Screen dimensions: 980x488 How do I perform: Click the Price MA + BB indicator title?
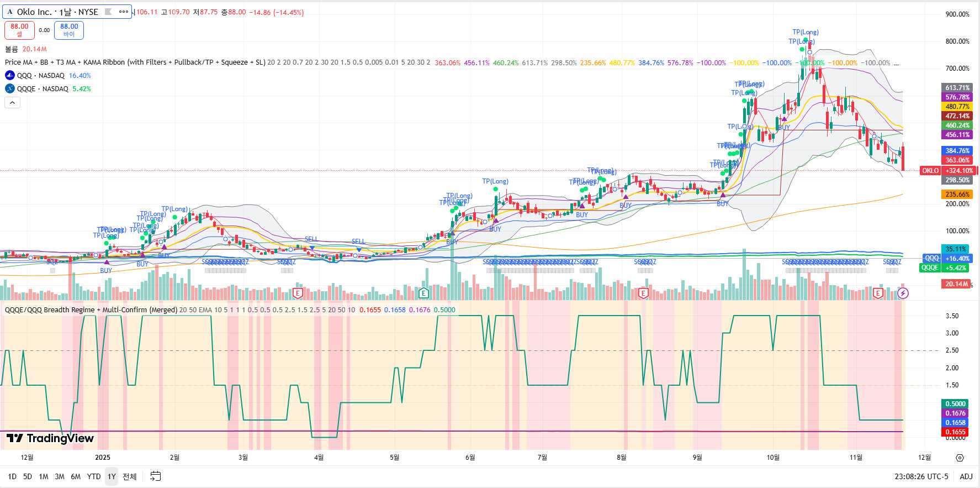(135, 62)
